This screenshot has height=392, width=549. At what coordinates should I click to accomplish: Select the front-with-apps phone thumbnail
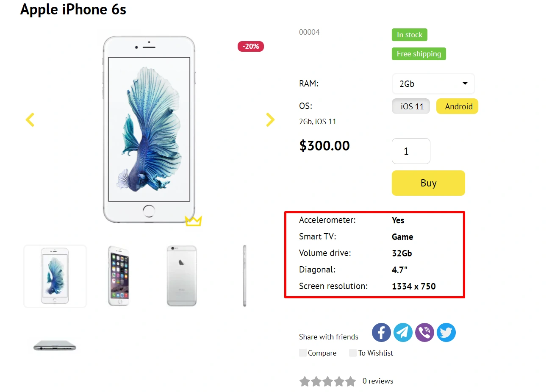[x=119, y=276]
